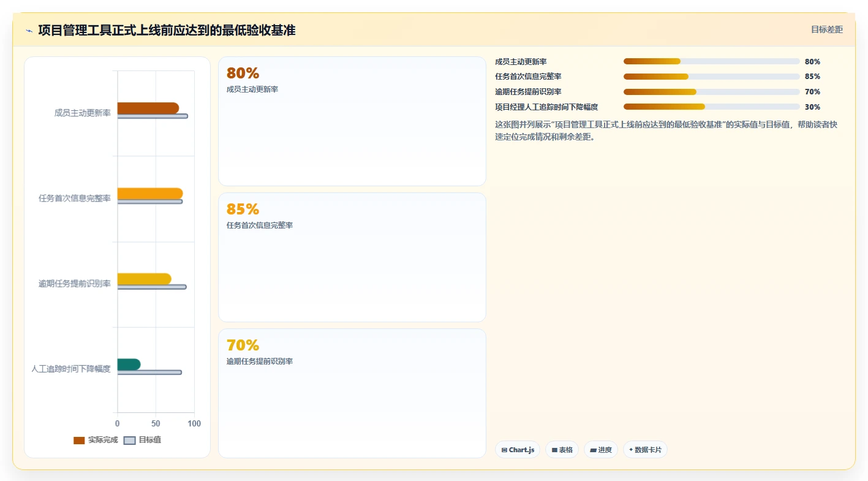Click the 任务首次信息完整率 caption under 85% card value
The height and width of the screenshot is (481, 868).
pyautogui.click(x=260, y=225)
